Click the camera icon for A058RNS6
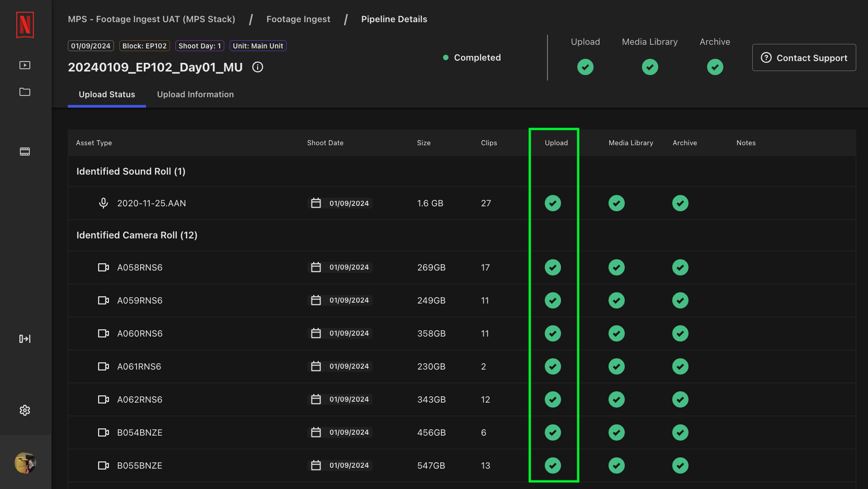Image resolution: width=868 pixels, height=489 pixels. coord(104,267)
